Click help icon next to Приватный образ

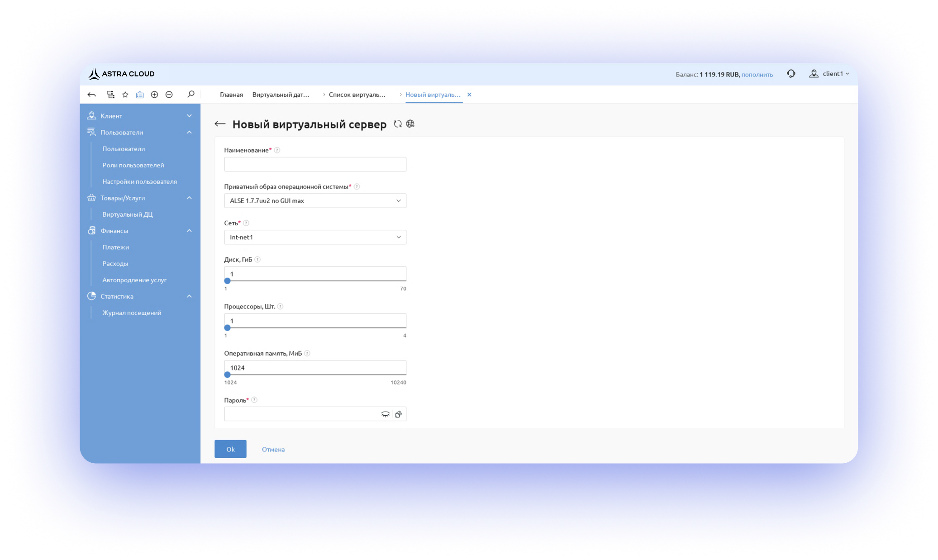tap(357, 187)
